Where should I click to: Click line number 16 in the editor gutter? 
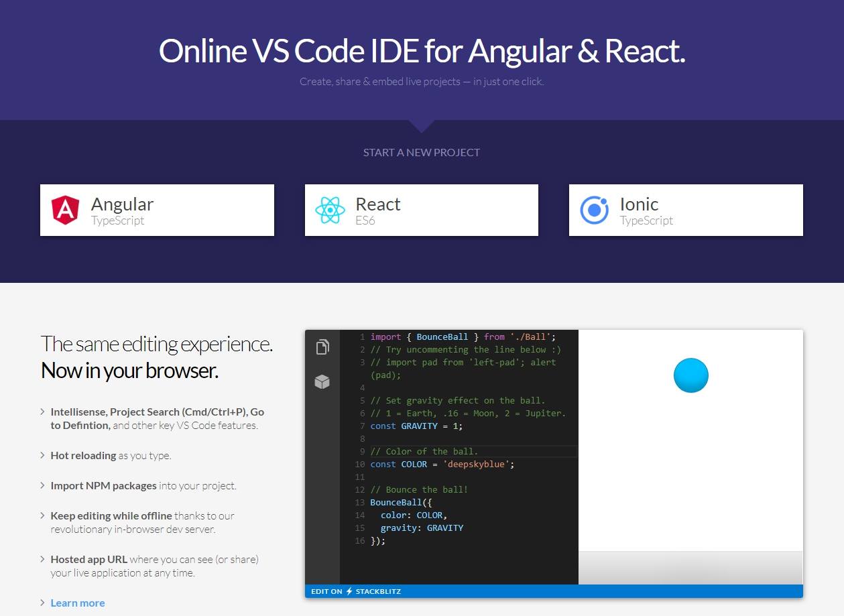point(360,540)
